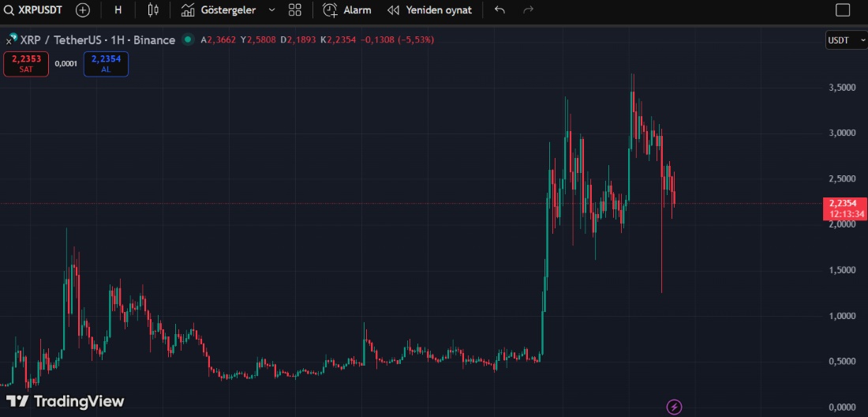The width and height of the screenshot is (868, 417).
Task: Click the 0,5000 price scale label
Action: 842,362
